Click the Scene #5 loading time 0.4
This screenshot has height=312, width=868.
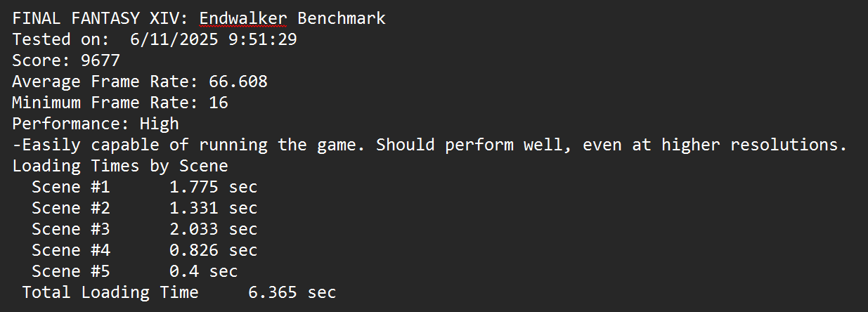(x=184, y=271)
